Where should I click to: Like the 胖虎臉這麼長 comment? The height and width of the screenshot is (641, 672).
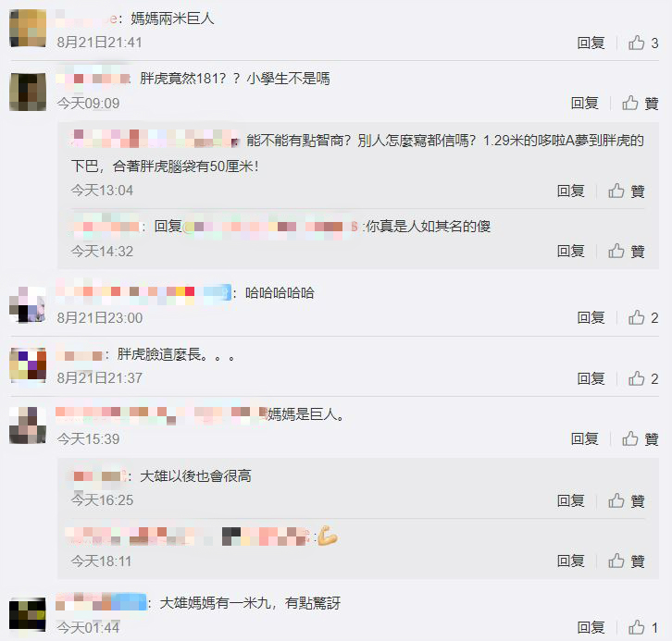[643, 378]
